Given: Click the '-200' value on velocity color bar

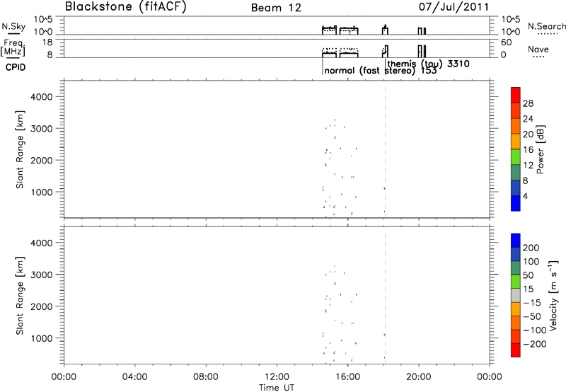Looking at the screenshot, I should click(536, 344).
